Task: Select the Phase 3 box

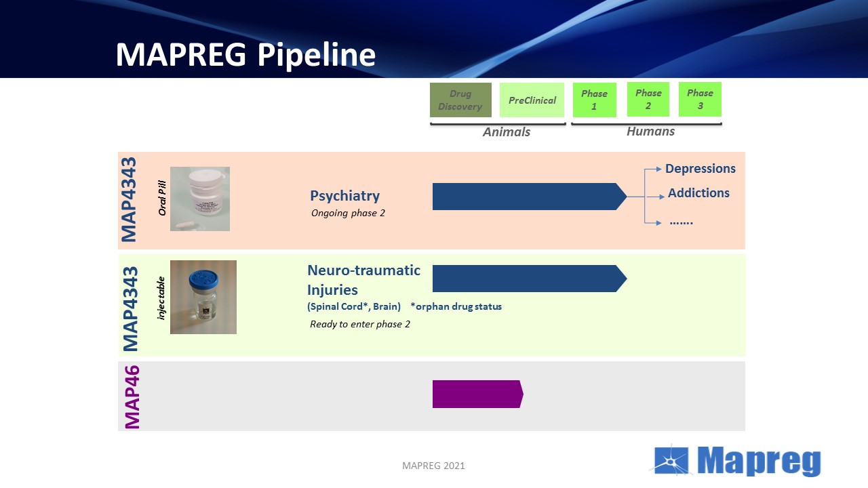Action: (700, 100)
